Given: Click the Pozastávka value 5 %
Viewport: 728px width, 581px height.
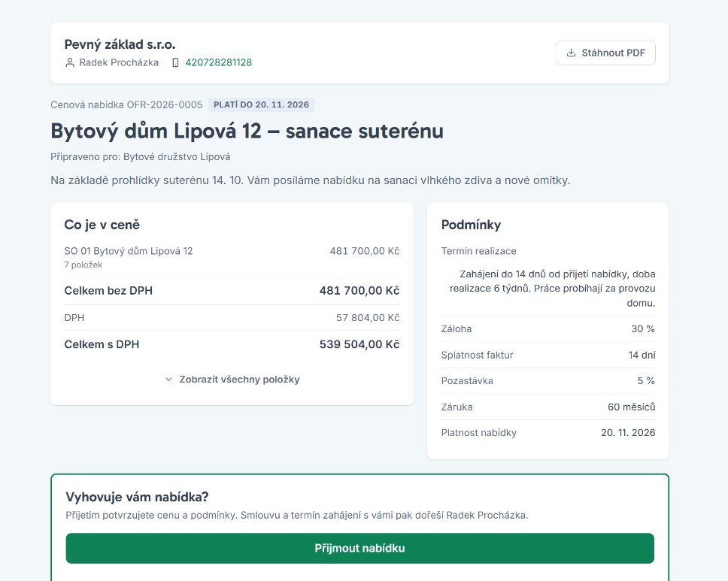Looking at the screenshot, I should 646,381.
